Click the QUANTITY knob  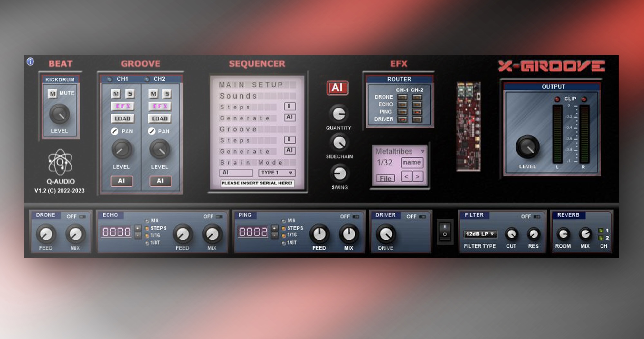(x=339, y=114)
